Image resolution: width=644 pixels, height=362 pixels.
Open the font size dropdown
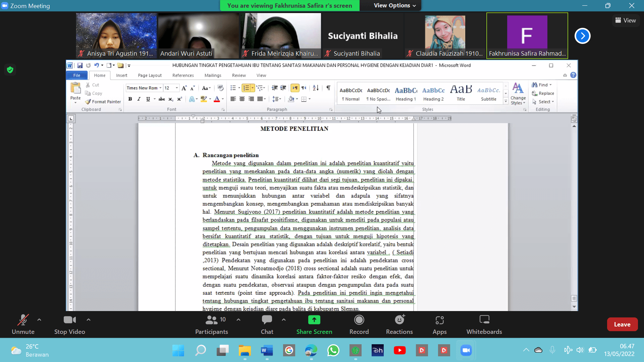tap(177, 88)
